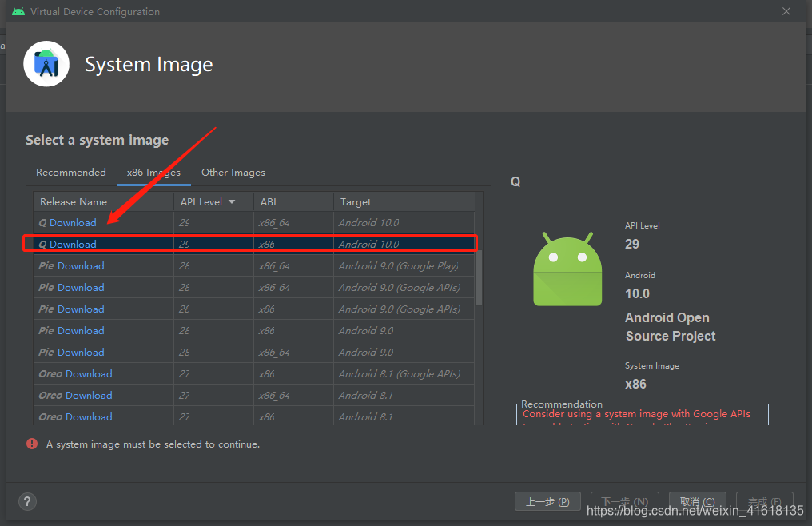The width and height of the screenshot is (812, 526).
Task: Click the green Android robot image
Action: [567, 269]
